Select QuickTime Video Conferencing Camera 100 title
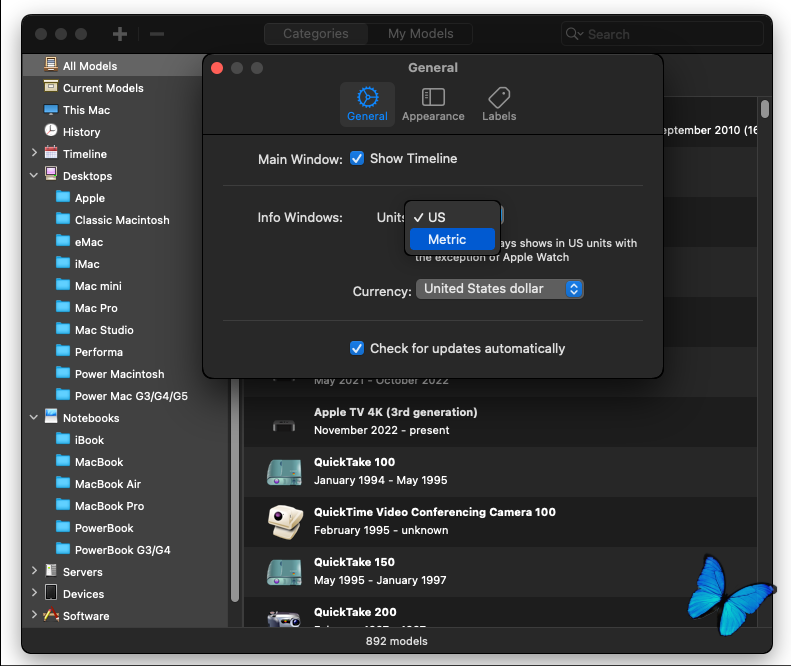The height and width of the screenshot is (666, 791). coord(434,512)
